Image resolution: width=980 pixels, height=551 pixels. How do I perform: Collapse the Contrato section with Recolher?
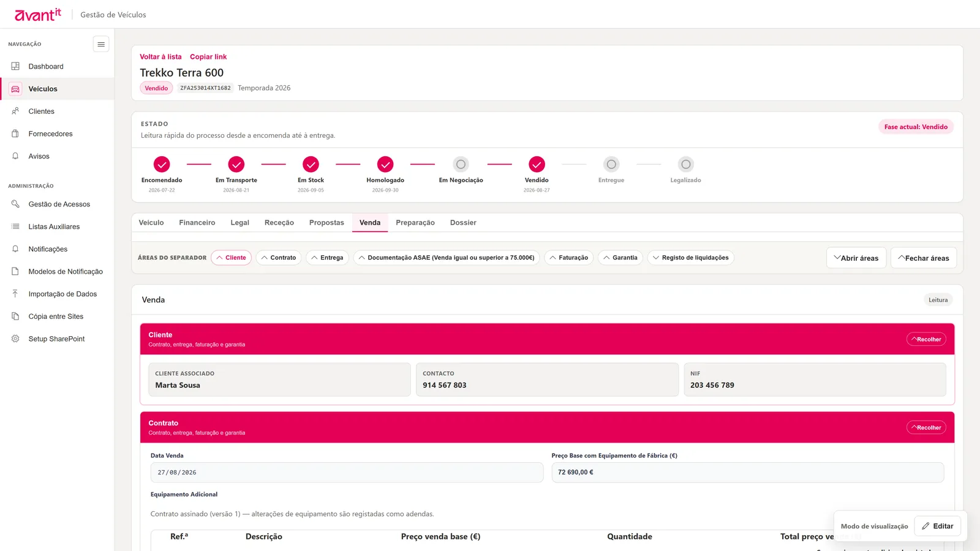tap(926, 427)
